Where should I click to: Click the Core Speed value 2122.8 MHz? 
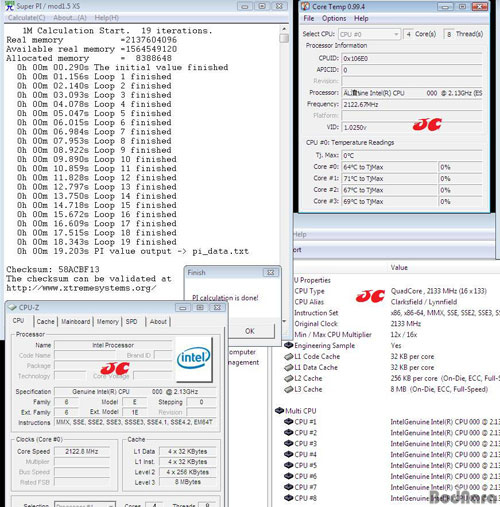pos(82,452)
